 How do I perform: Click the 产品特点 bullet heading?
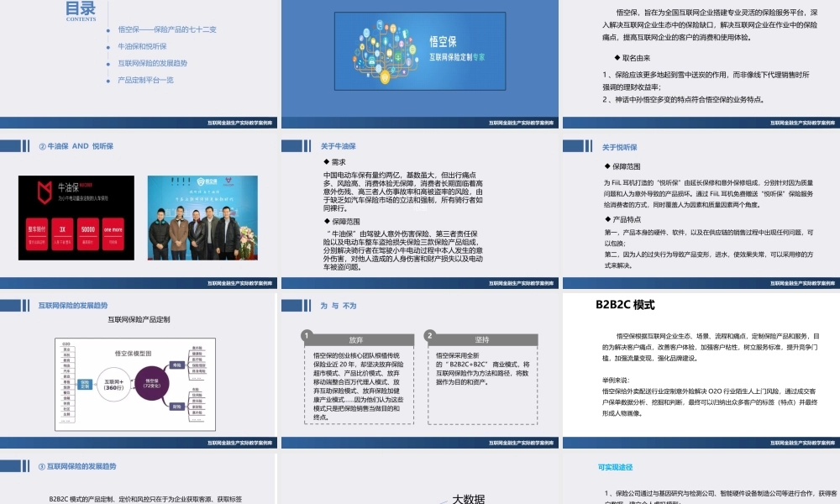tap(622, 219)
